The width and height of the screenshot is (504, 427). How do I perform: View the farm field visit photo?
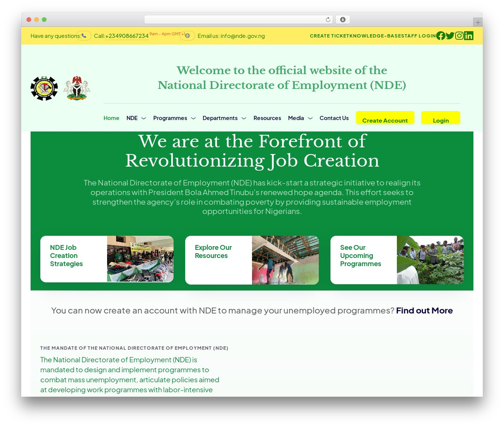pyautogui.click(x=430, y=260)
